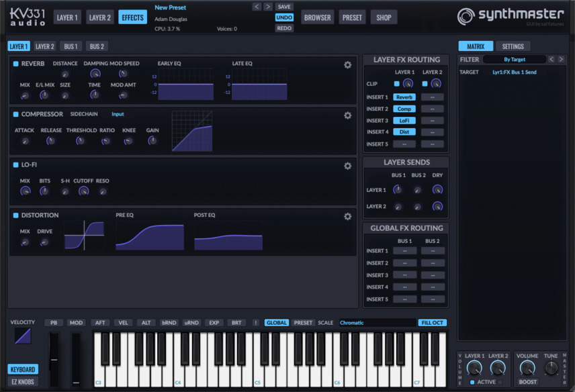Open the Distortion settings gear
575x392 pixels.
(x=348, y=217)
